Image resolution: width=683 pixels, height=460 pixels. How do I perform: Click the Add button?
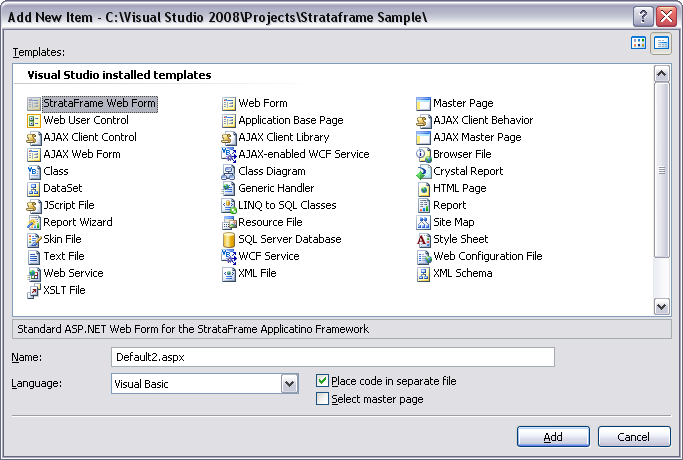(553, 437)
